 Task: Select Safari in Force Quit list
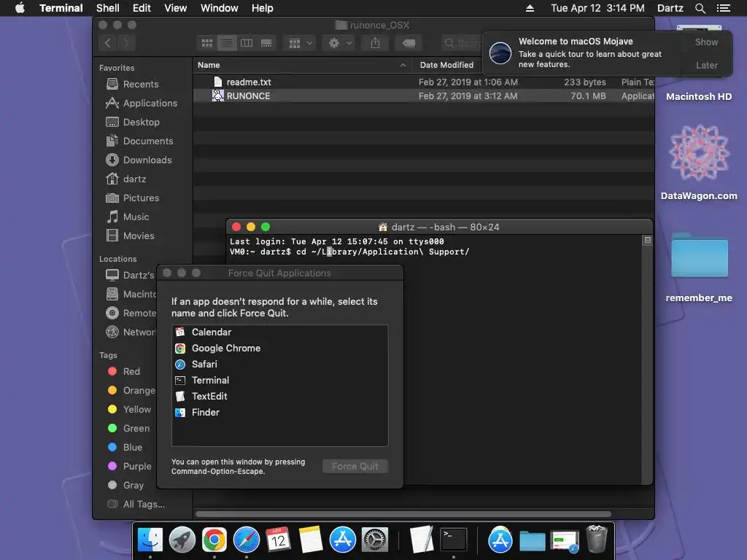tap(279, 365)
